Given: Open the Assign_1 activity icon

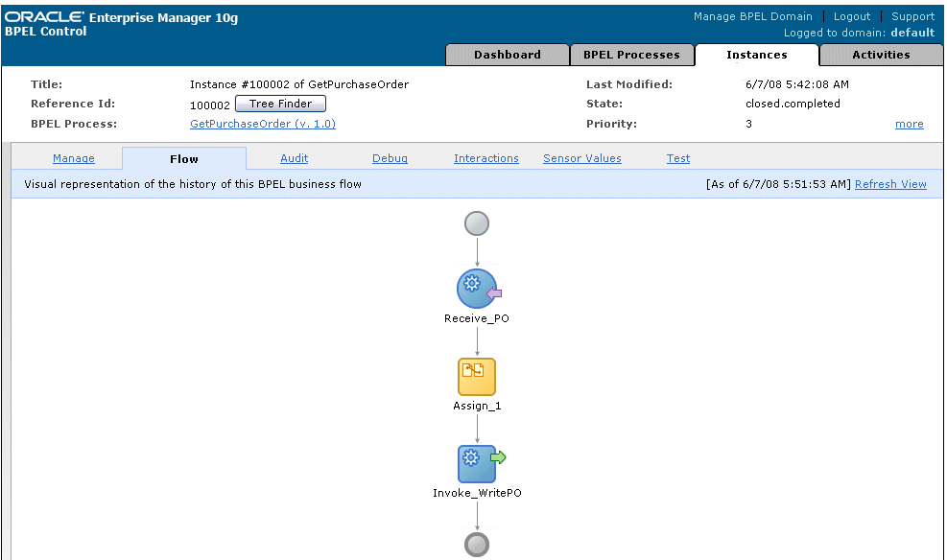Looking at the screenshot, I should [x=477, y=377].
